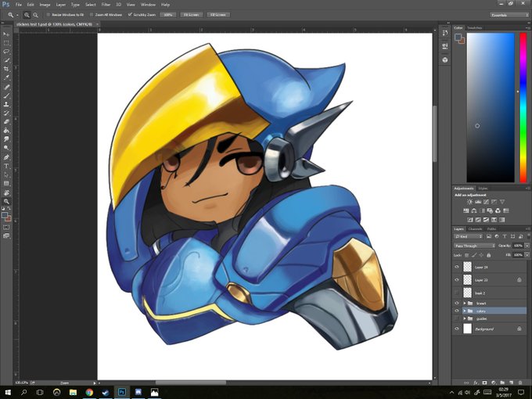Open the layer filter Kind dropdown
The image size is (532, 399).
468,236
